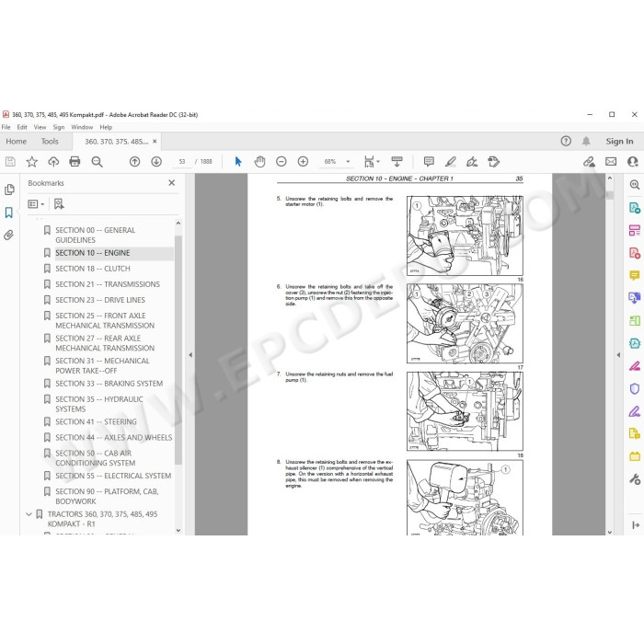Screen dimensions: 644x644
Task: Choose the selection arrow tool
Action: pyautogui.click(x=238, y=162)
